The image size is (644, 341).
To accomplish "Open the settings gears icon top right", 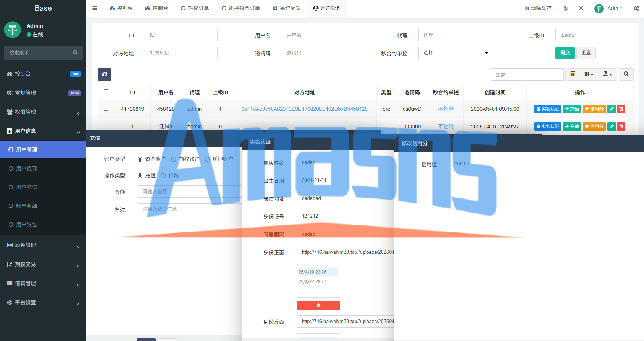I will point(636,8).
